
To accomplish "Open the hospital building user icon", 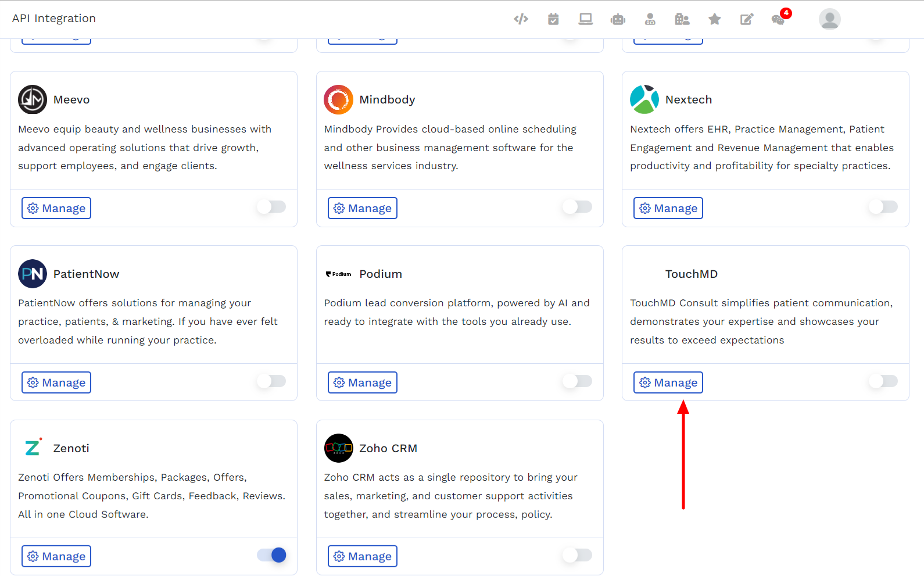I will click(682, 19).
